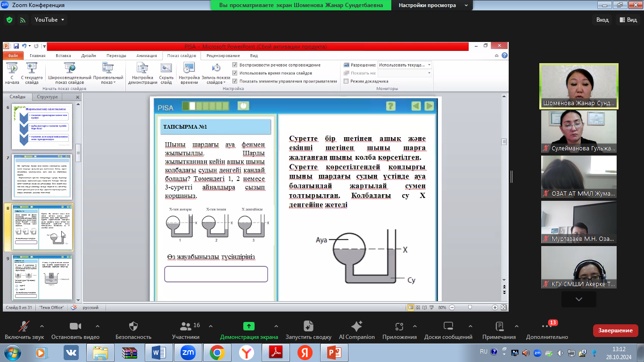The image size is (644, 362).
Task: Start a poll with the polling icon
Action: 308,326
